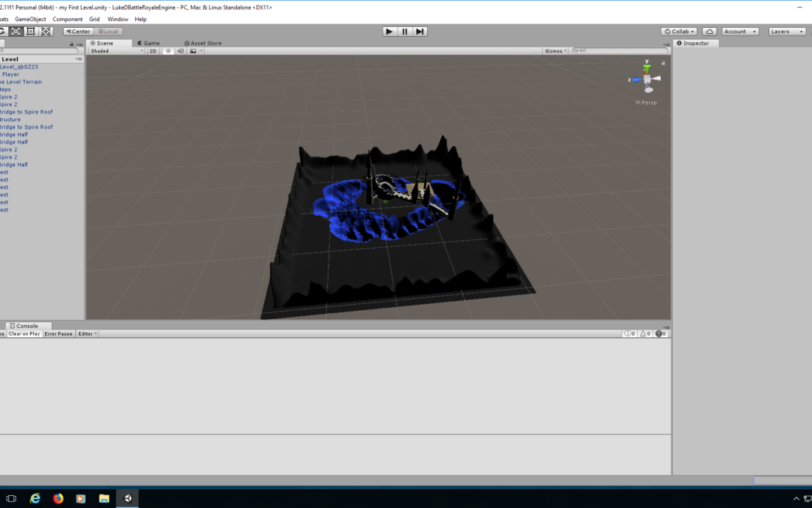
Task: Click blue Z axis cone on gizmo
Action: [x=637, y=80]
